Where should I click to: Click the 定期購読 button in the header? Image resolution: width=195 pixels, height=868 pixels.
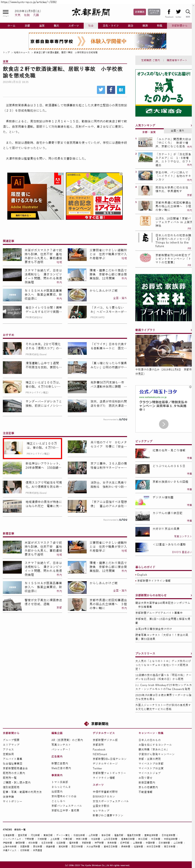tap(140, 12)
